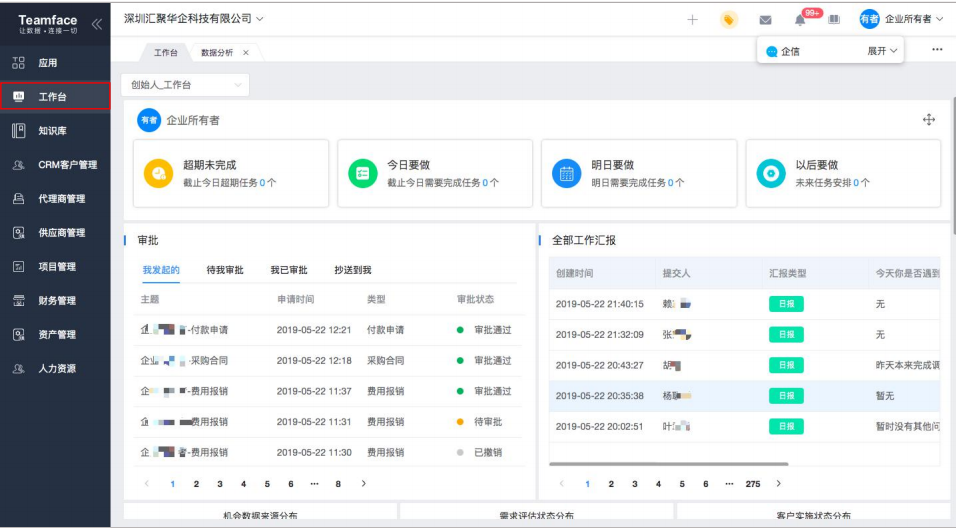Screen dimensions: 956x528
Task: Go to previous page in 审批 pagination
Action: point(146,483)
